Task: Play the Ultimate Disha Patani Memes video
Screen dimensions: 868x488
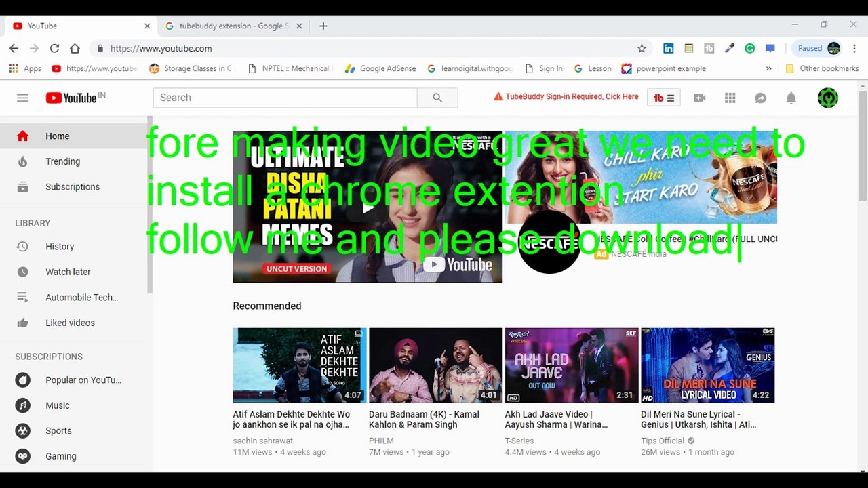Action: point(368,207)
